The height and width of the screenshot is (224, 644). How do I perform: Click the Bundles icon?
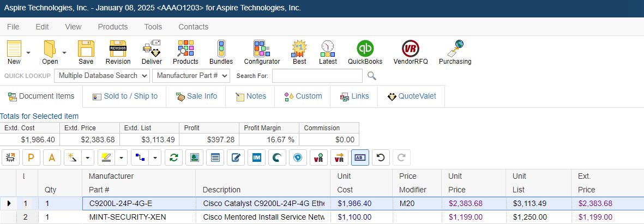point(221,52)
